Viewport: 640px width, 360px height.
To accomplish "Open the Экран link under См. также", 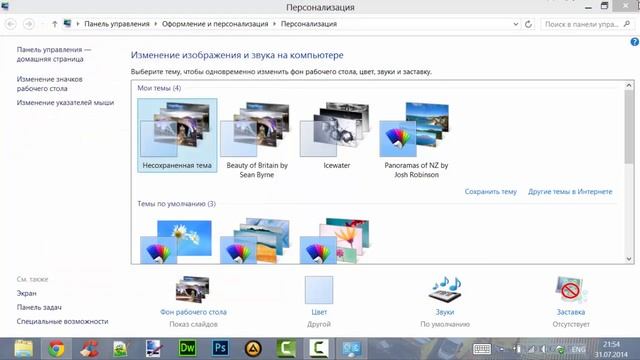I will pos(27,293).
